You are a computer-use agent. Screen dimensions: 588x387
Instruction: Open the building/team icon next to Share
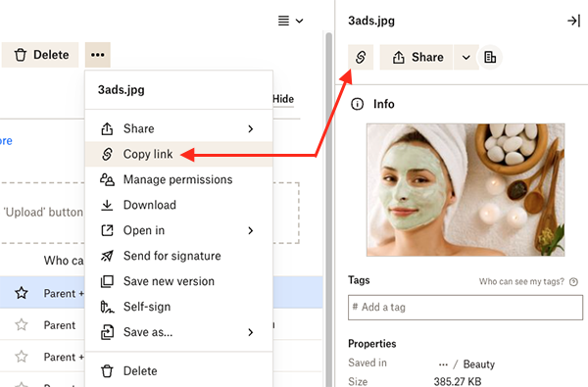tap(490, 58)
